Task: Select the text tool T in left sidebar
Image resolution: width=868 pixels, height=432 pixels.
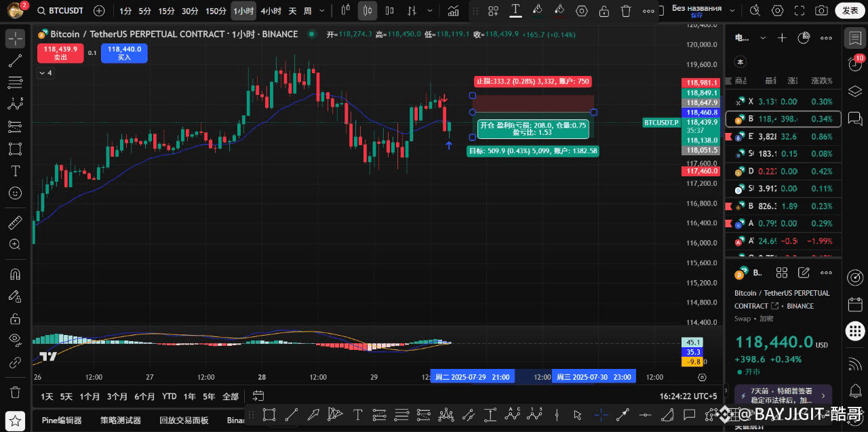Action: [x=15, y=171]
